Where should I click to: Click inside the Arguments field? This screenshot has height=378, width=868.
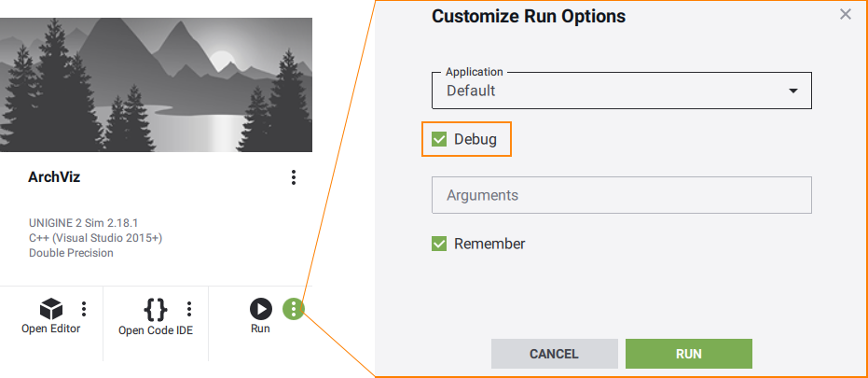(621, 195)
